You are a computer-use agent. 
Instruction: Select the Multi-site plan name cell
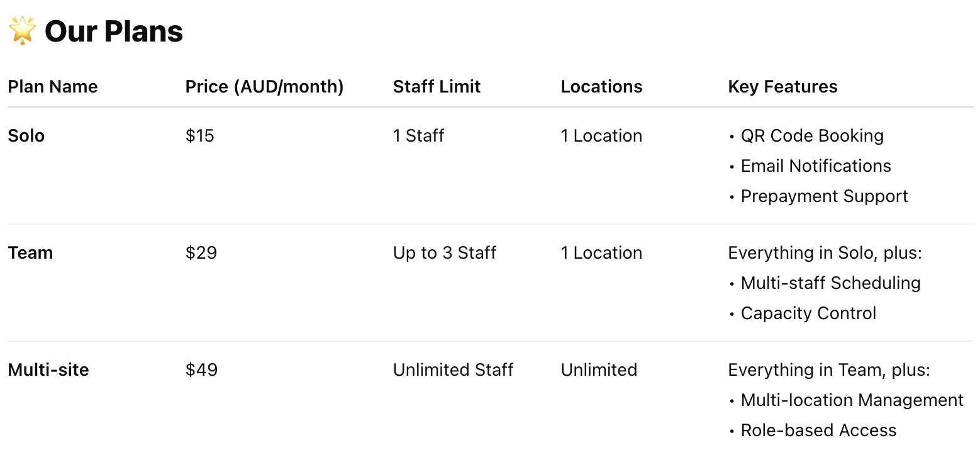[x=48, y=370]
